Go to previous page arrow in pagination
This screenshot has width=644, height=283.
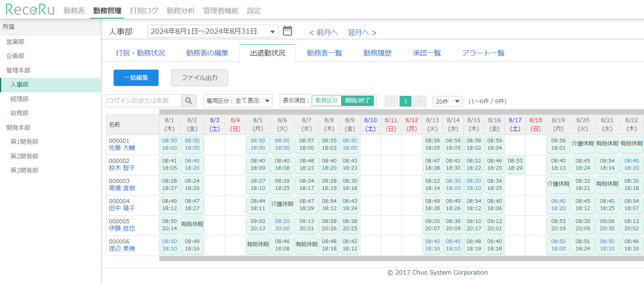point(391,101)
